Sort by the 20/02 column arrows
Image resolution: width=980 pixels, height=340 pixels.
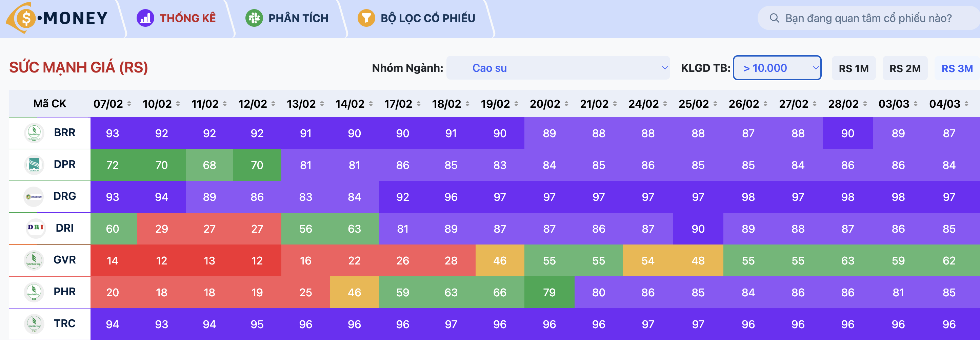(x=566, y=104)
